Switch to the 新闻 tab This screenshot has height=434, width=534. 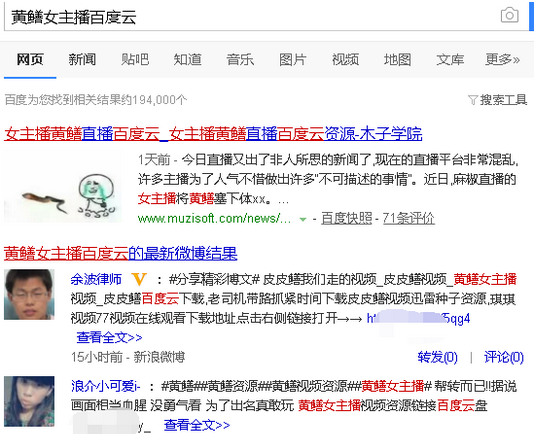pos(82,60)
